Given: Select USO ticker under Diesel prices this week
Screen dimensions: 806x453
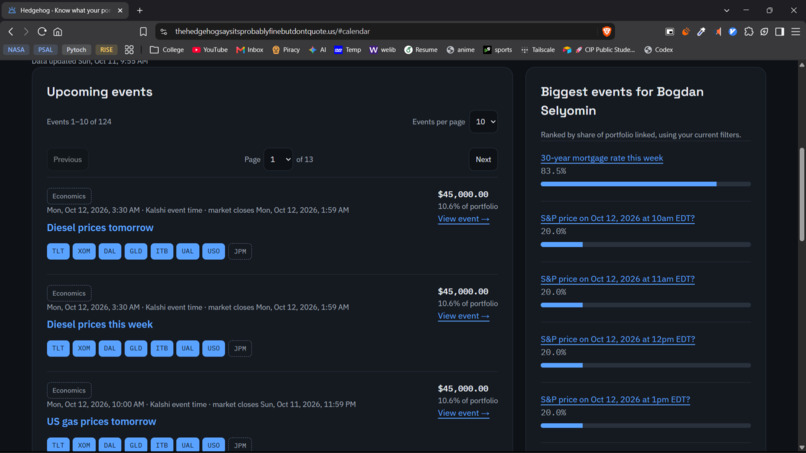Looking at the screenshot, I should point(213,349).
